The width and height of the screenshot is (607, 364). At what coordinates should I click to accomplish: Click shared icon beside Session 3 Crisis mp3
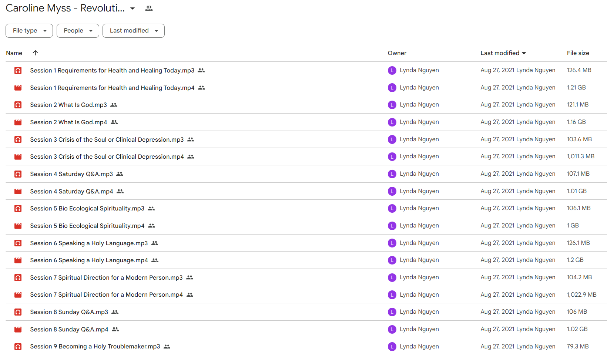click(x=191, y=139)
